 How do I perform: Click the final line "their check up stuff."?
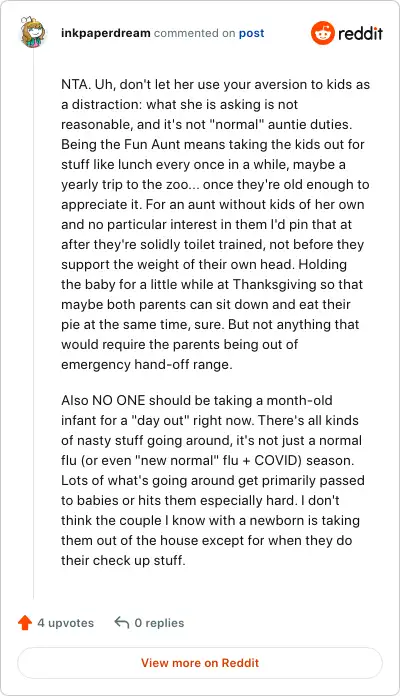point(123,560)
